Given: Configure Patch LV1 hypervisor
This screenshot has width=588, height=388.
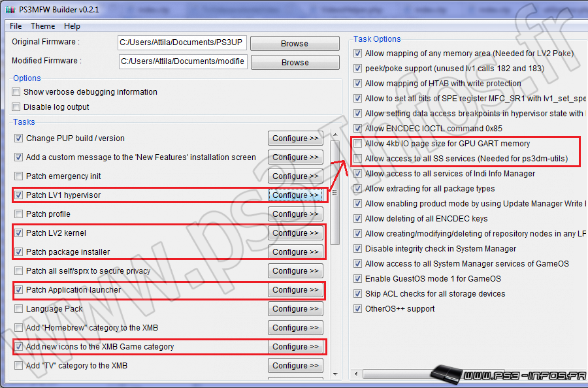Looking at the screenshot, I should [295, 195].
